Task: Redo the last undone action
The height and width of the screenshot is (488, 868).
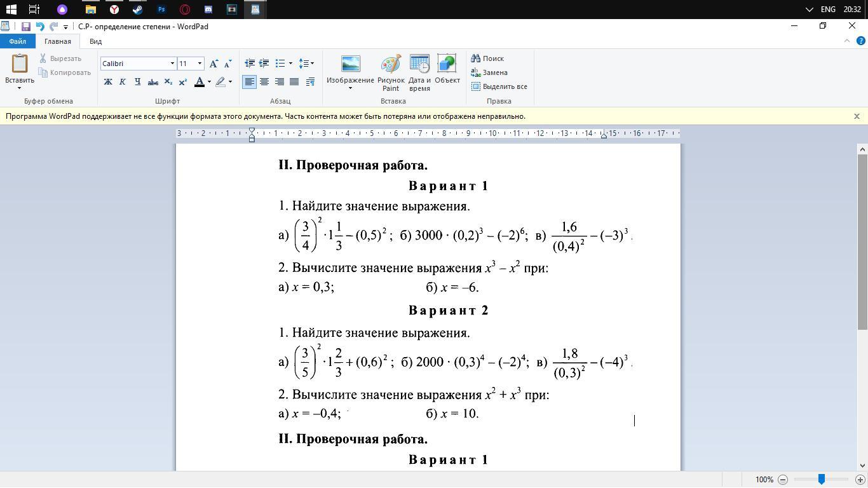Action: [x=53, y=27]
